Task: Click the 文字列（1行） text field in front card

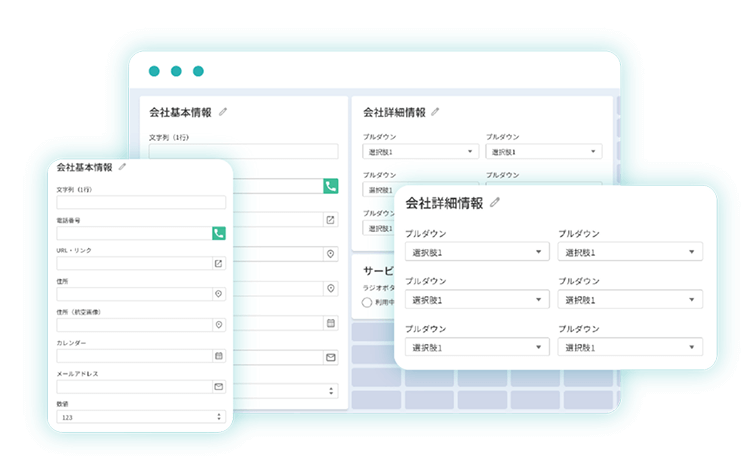Action: [x=140, y=203]
